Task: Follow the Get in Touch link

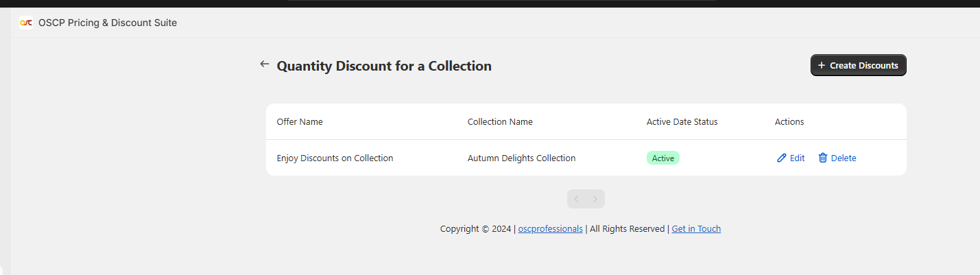Action: (x=696, y=229)
